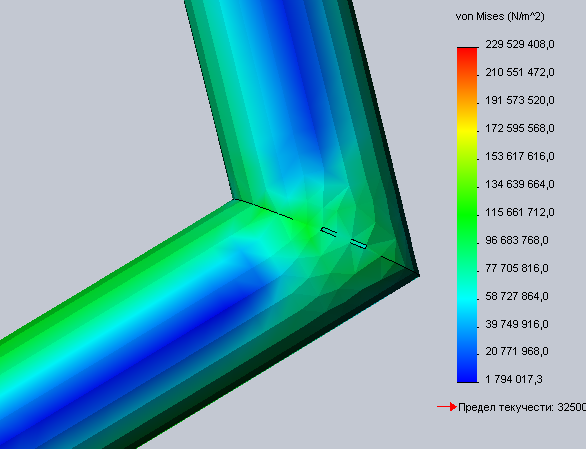Select the legend value 96 683 768,0
Image resolution: width=586 pixels, height=449 pixels.
coord(517,240)
